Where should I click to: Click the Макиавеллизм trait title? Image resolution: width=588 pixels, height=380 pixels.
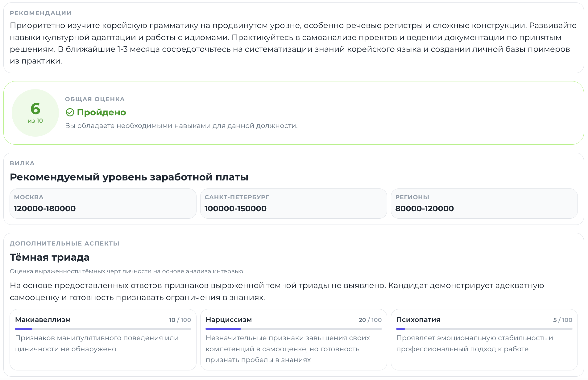[x=43, y=320]
